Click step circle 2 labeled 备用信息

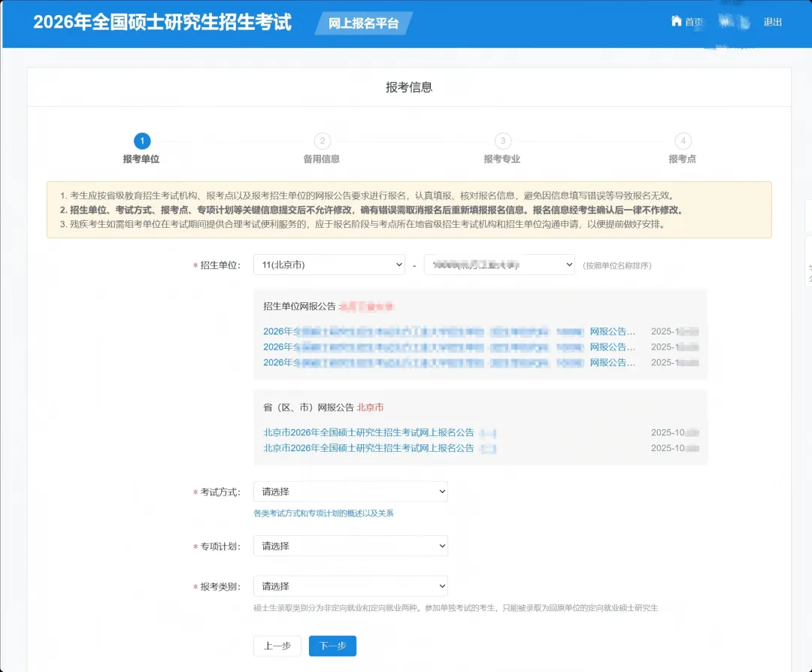[x=322, y=141]
